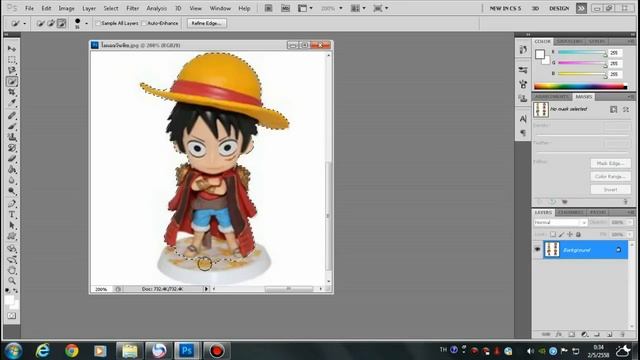Switch to the Channels tab
Screen dimensions: 640x360
pos(570,213)
